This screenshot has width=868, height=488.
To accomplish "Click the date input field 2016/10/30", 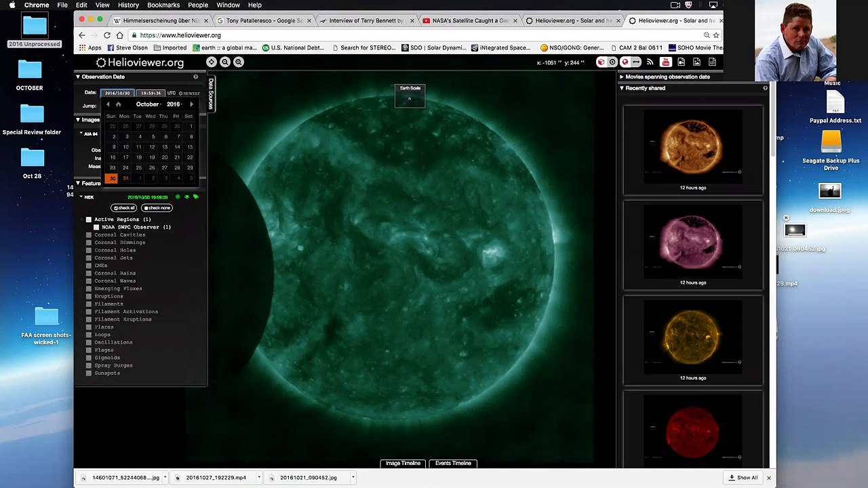I will point(117,93).
